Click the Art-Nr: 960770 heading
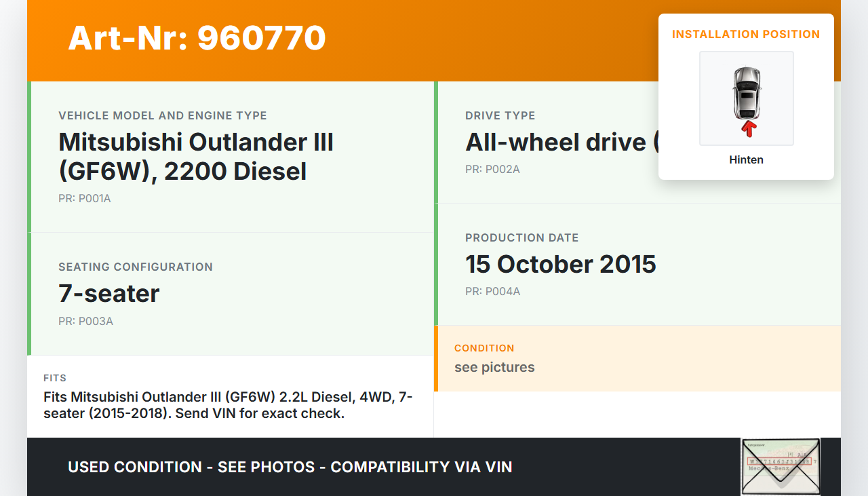 197,38
